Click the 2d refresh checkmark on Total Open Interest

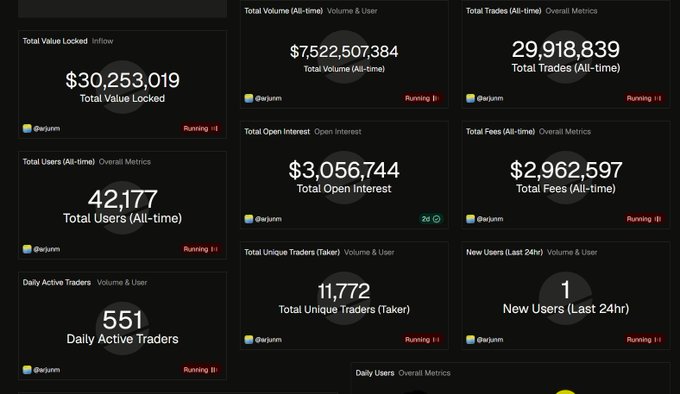[x=431, y=219]
